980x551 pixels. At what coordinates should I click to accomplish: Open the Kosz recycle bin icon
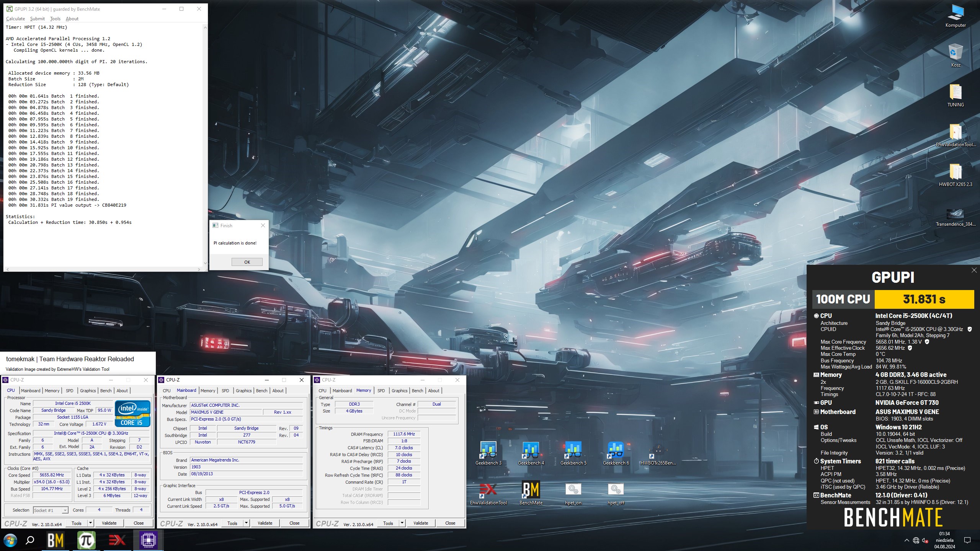pyautogui.click(x=955, y=55)
